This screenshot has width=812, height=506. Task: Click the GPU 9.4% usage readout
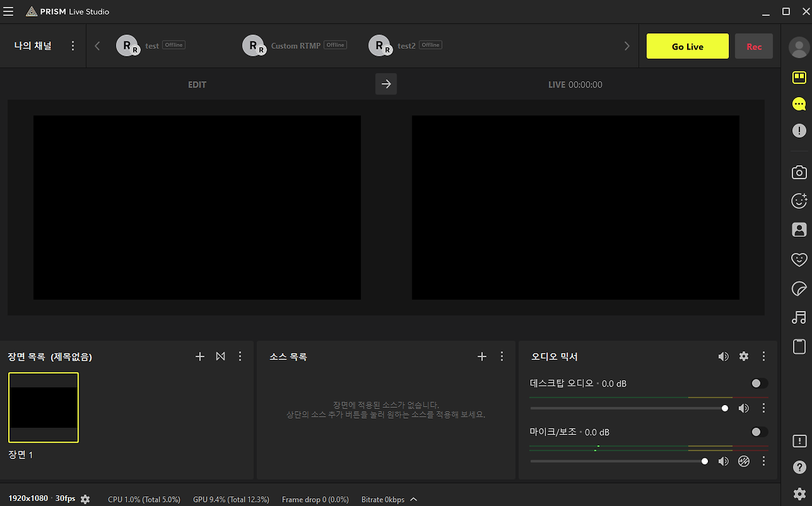point(231,500)
